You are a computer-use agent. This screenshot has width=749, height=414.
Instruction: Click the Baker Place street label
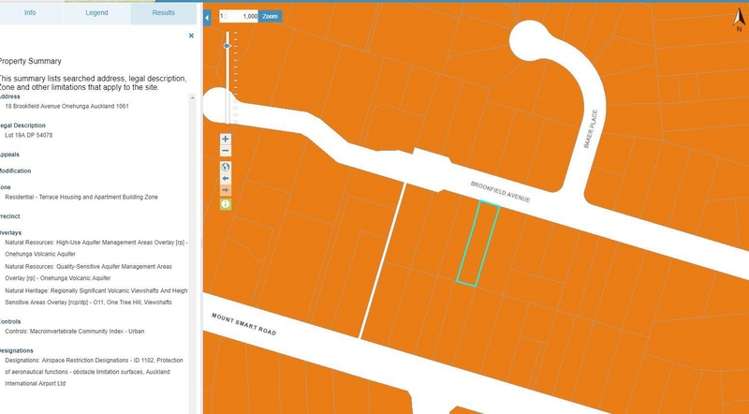pos(590,129)
